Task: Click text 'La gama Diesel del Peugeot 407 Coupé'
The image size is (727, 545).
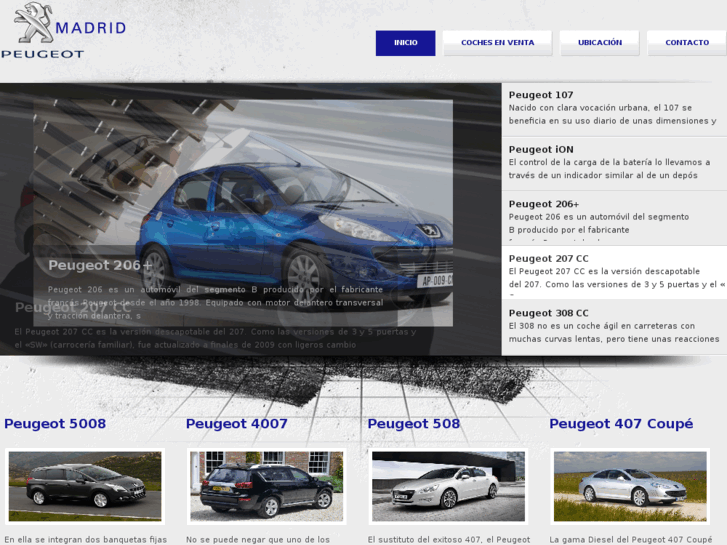Action: (x=631, y=540)
